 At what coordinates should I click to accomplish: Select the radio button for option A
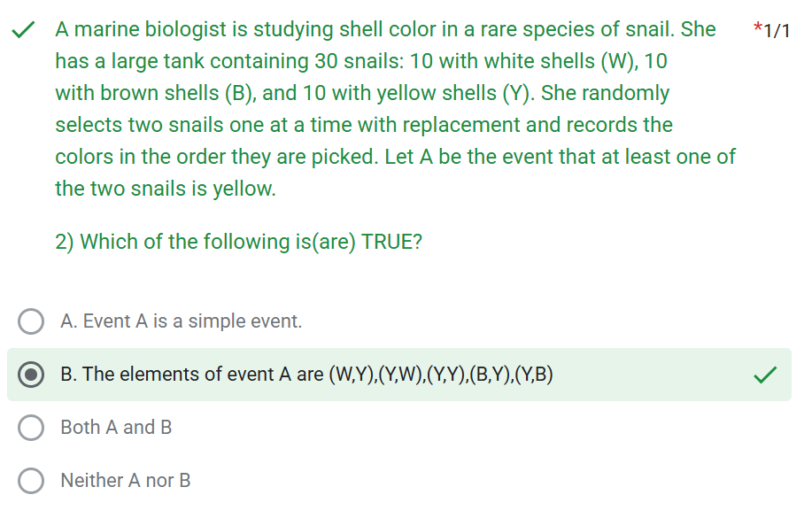pyautogui.click(x=32, y=321)
